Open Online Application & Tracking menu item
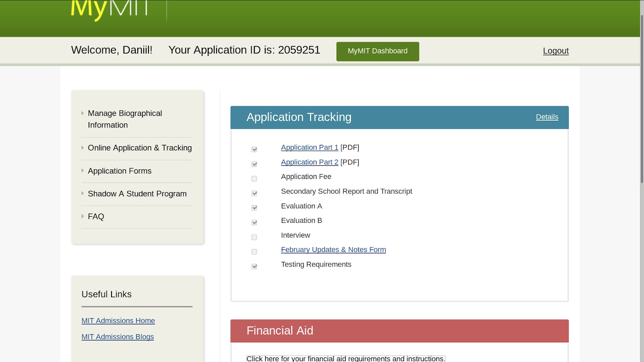This screenshot has width=644, height=362. click(140, 148)
